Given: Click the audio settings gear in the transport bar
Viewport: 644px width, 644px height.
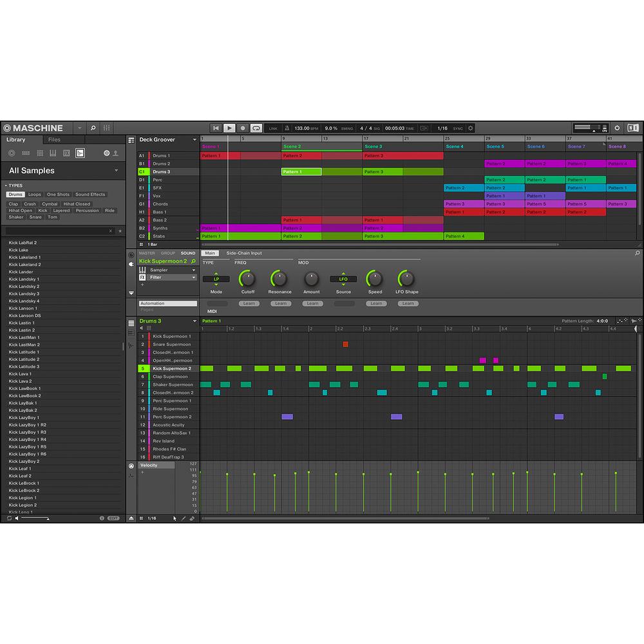Looking at the screenshot, I should pos(471,128).
